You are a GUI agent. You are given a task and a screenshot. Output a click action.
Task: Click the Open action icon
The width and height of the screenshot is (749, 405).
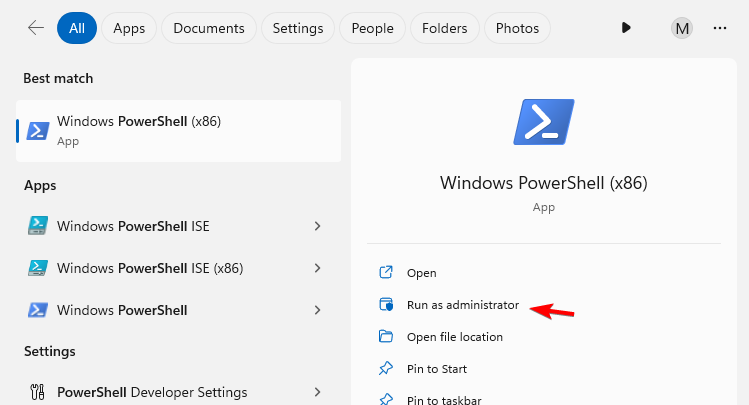coord(386,272)
